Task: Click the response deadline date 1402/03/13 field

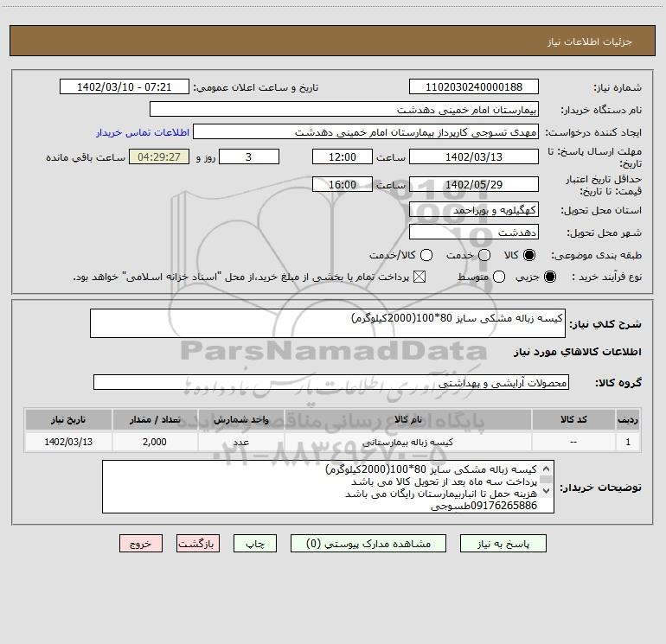Action: coord(474,156)
